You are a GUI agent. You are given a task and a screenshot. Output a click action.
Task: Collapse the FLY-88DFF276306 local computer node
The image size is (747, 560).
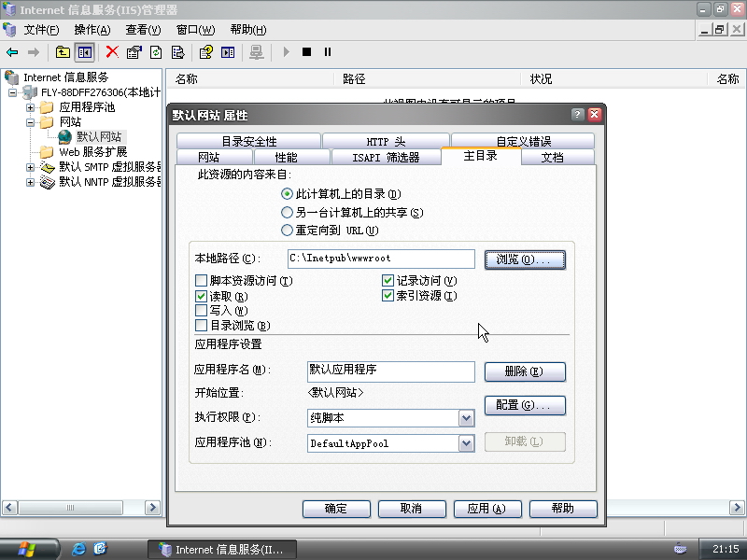(13, 92)
